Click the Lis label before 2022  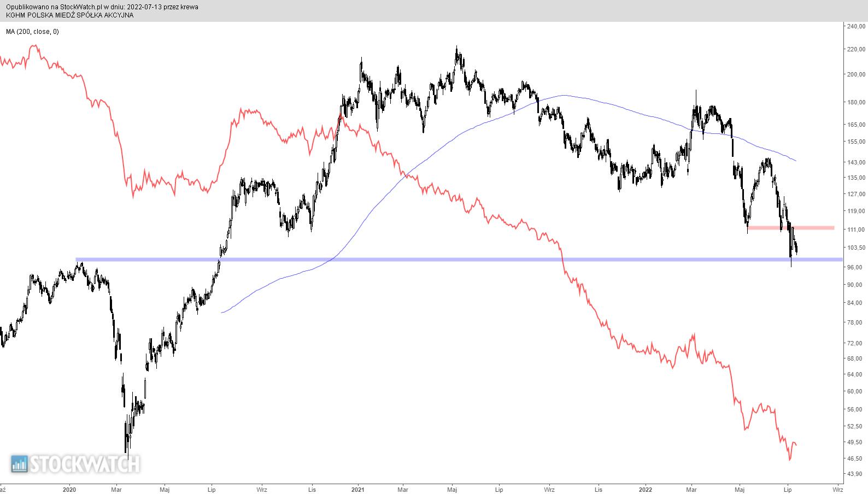pyautogui.click(x=599, y=490)
